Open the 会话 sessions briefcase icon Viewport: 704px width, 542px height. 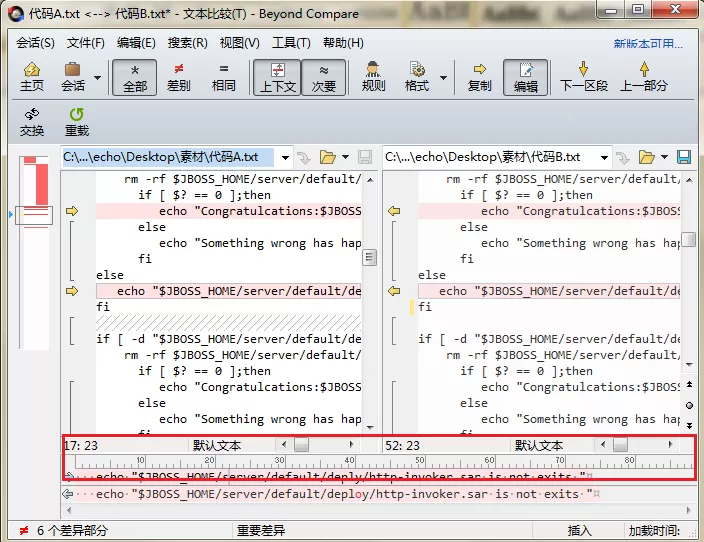pos(73,77)
